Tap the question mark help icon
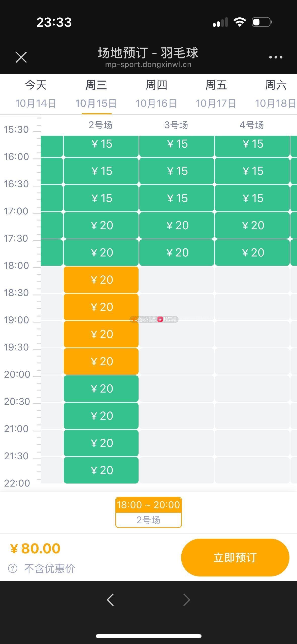This screenshot has width=297, height=644. 13,568
